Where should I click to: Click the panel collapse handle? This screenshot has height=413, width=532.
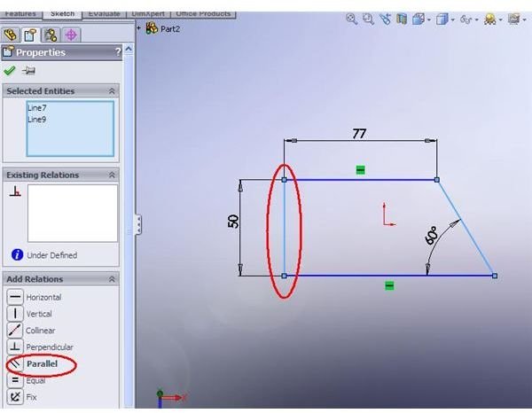click(x=138, y=224)
